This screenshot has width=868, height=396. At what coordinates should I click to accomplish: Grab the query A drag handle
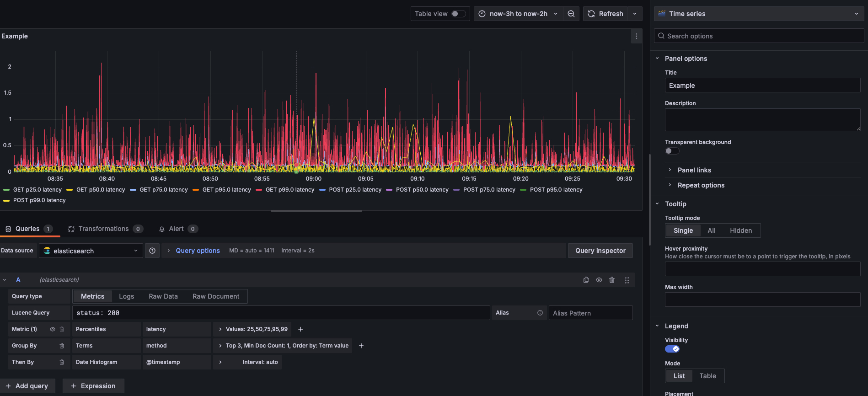[x=627, y=280]
